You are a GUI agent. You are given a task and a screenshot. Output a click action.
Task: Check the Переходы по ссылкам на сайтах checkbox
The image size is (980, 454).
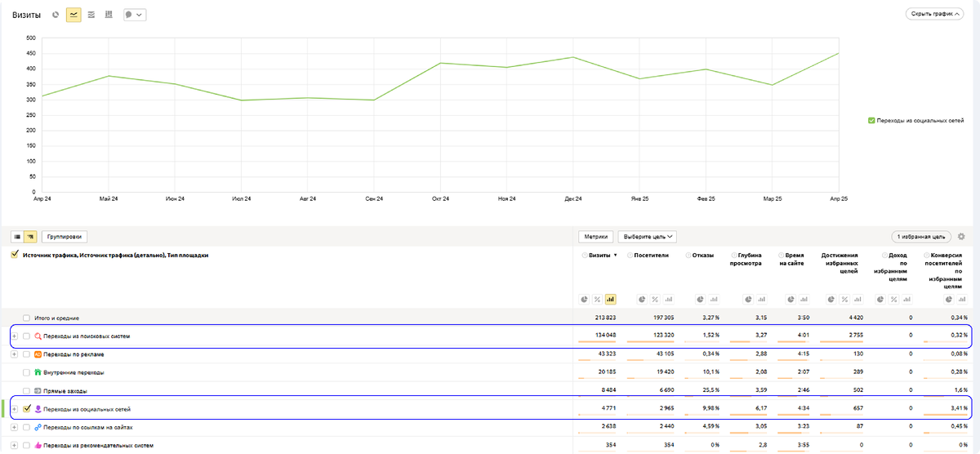tap(27, 427)
